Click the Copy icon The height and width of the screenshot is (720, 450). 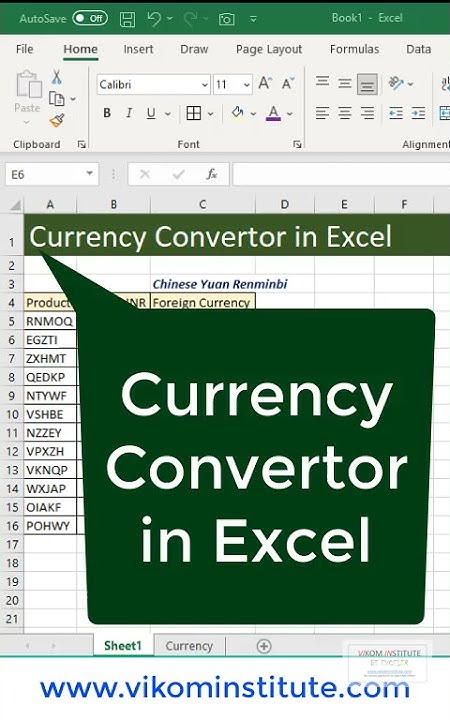(57, 99)
